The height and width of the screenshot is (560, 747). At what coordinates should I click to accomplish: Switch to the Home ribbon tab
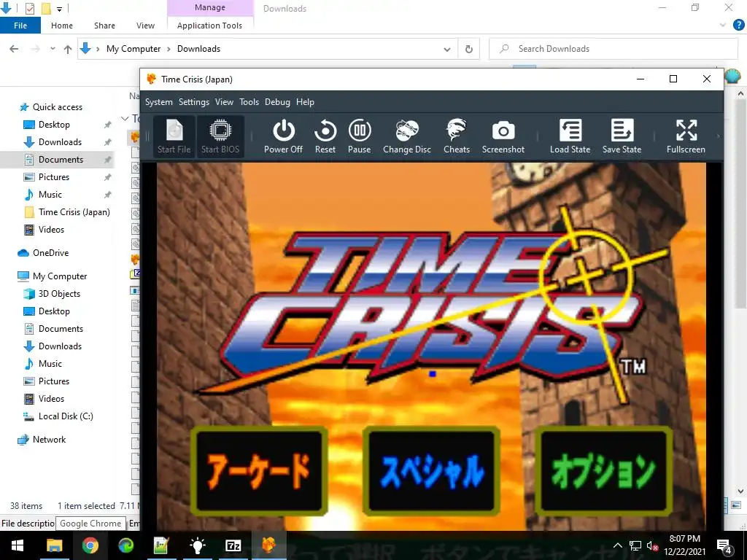62,26
